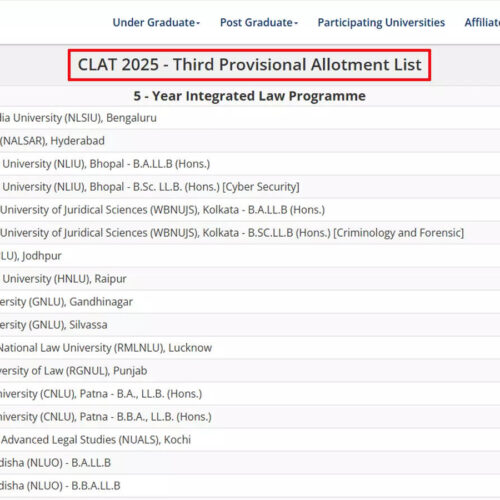Open the RGNUL Punjab allotment list

[x=74, y=371]
